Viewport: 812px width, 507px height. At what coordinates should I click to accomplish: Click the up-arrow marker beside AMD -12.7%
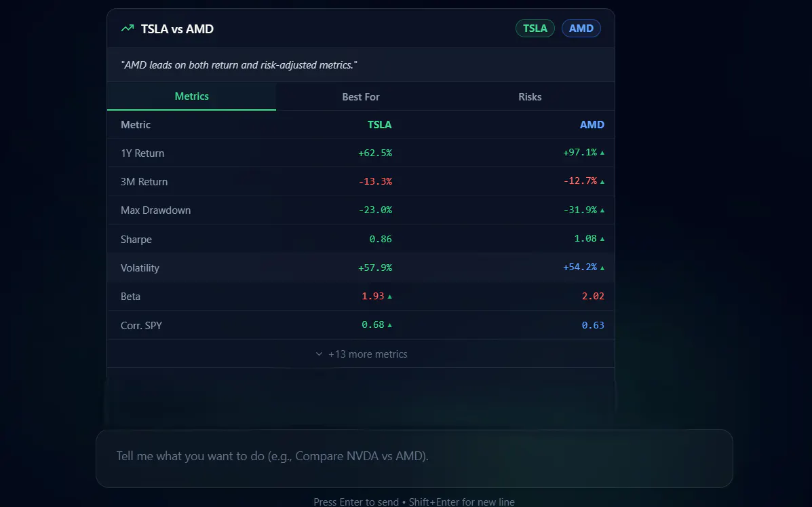point(602,182)
